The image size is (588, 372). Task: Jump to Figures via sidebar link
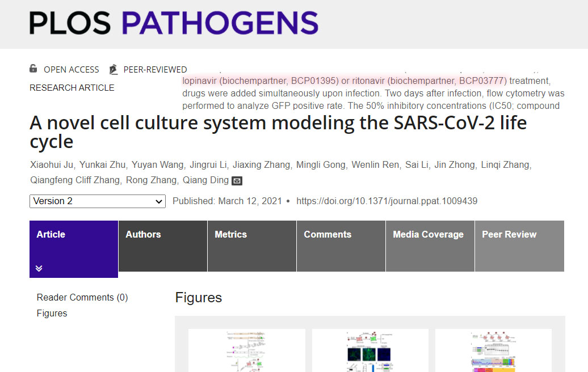click(x=52, y=313)
